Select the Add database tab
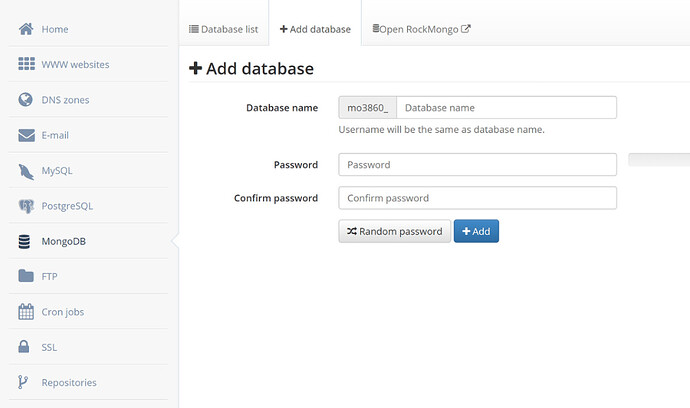This screenshot has height=408, width=690. click(x=315, y=29)
